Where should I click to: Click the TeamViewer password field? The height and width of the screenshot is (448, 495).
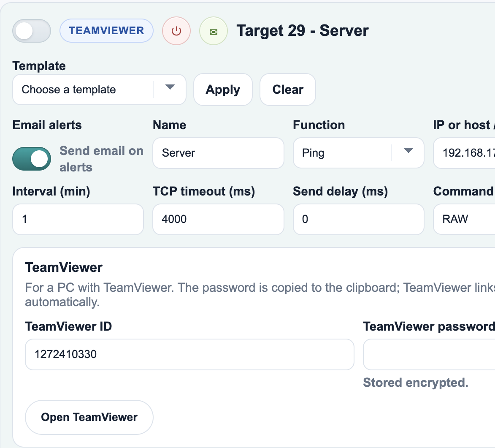point(429,355)
